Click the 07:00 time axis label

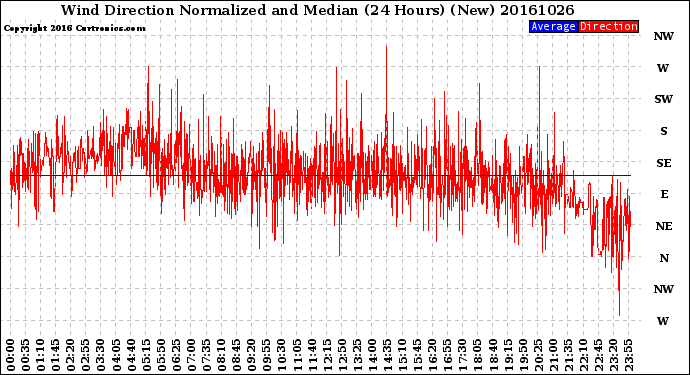(191, 355)
